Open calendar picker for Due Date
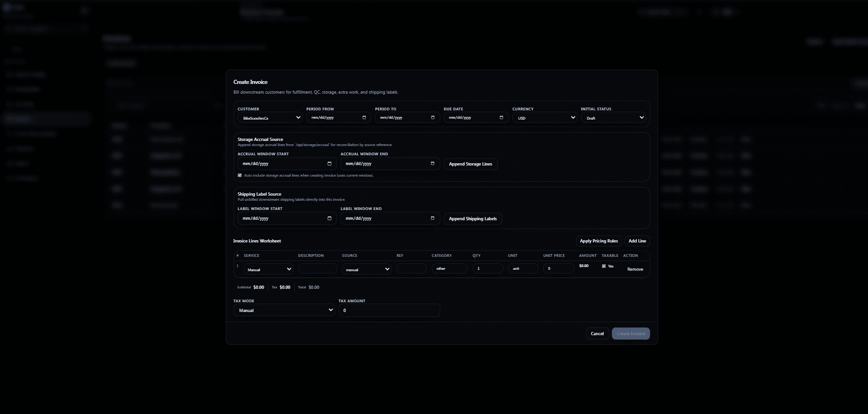 pyautogui.click(x=501, y=118)
